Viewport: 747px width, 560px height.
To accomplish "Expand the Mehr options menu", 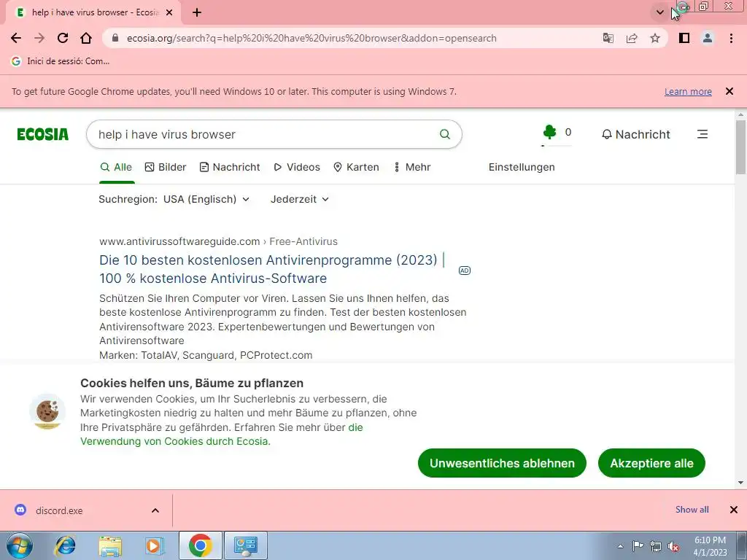I will [412, 167].
